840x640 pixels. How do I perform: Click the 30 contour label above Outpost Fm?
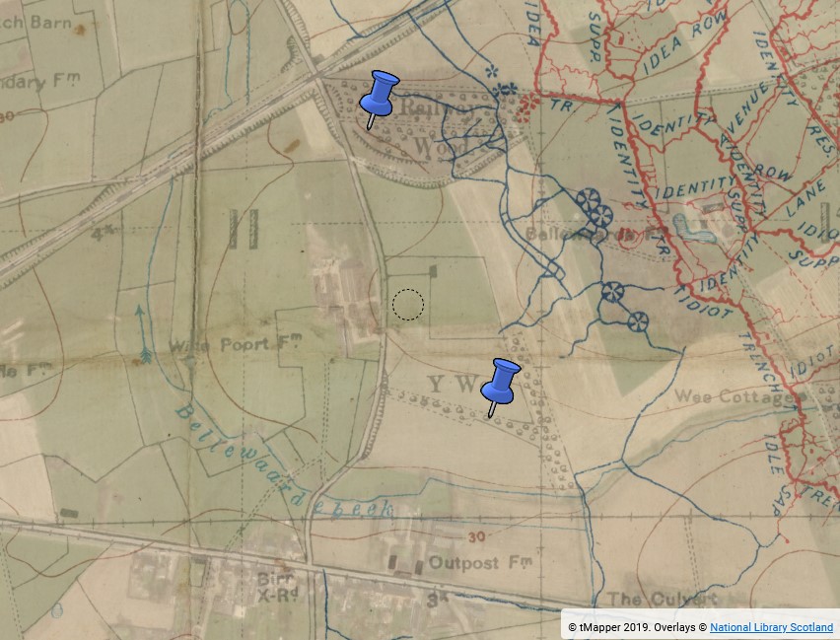pyautogui.click(x=477, y=537)
